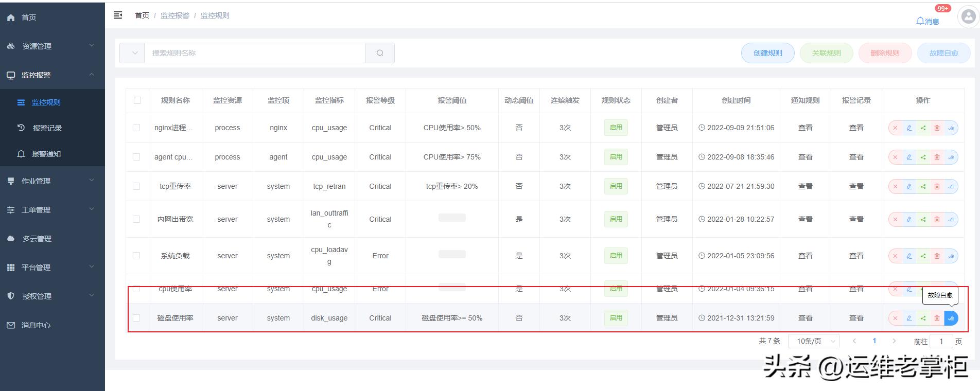
Task: Click share icon for nginx进程 rule
Action: point(923,128)
